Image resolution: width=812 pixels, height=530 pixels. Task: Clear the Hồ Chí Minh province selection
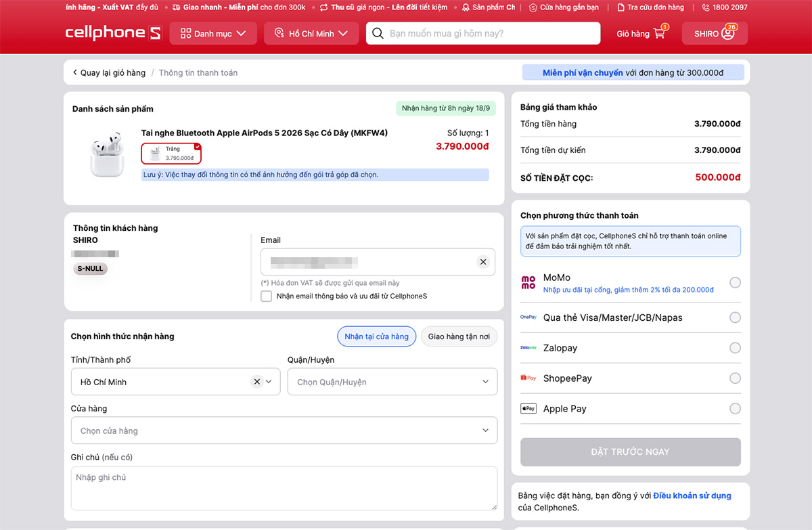click(x=256, y=382)
